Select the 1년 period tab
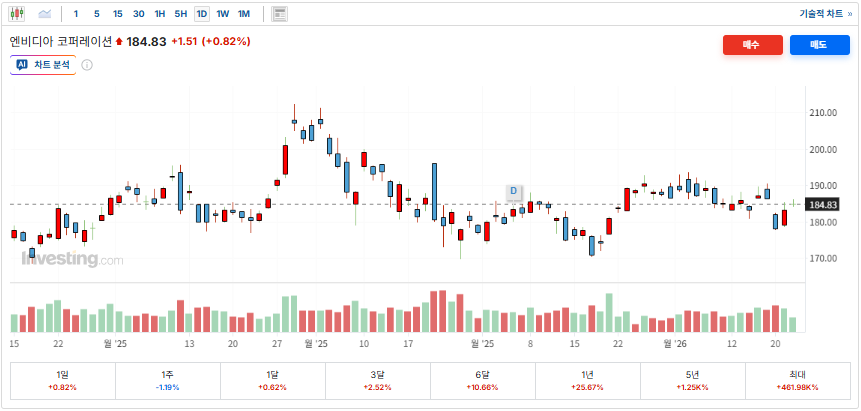This screenshot has height=411, width=861. [x=588, y=381]
